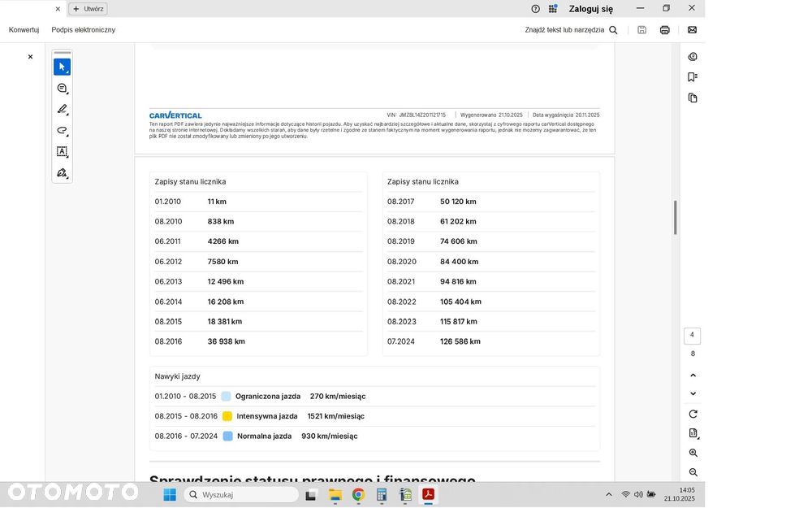Select the text box tool
The image size is (812, 508).
point(63,151)
